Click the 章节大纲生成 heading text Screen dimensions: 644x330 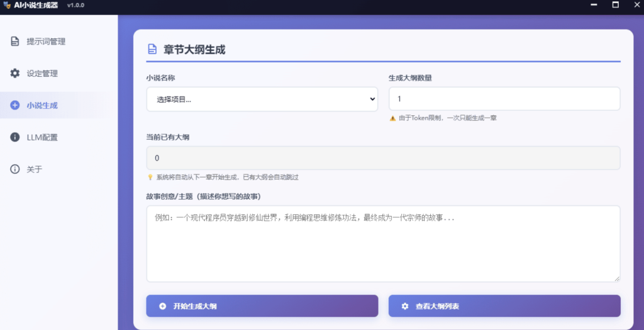(x=194, y=50)
